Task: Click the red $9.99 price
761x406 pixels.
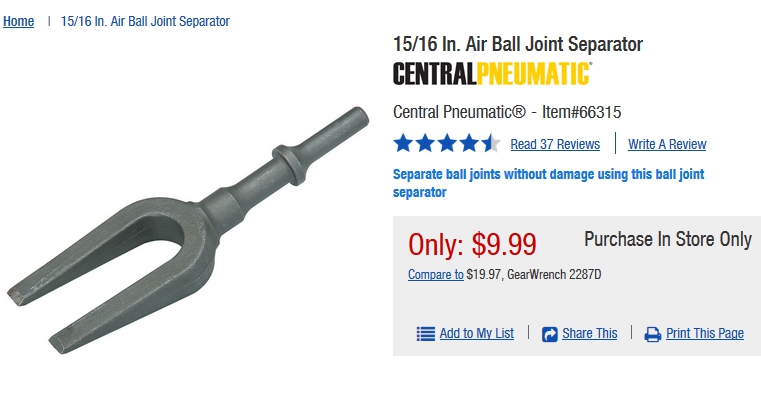Action: pos(472,243)
